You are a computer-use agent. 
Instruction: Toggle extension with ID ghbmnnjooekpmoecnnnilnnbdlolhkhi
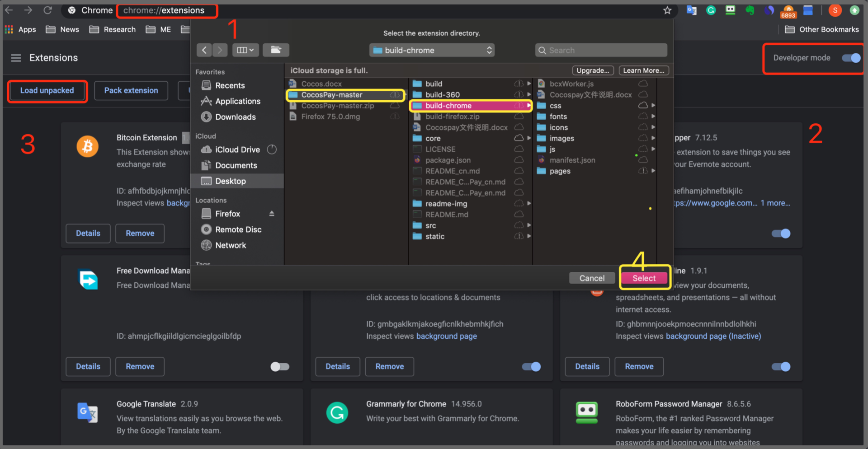click(781, 367)
